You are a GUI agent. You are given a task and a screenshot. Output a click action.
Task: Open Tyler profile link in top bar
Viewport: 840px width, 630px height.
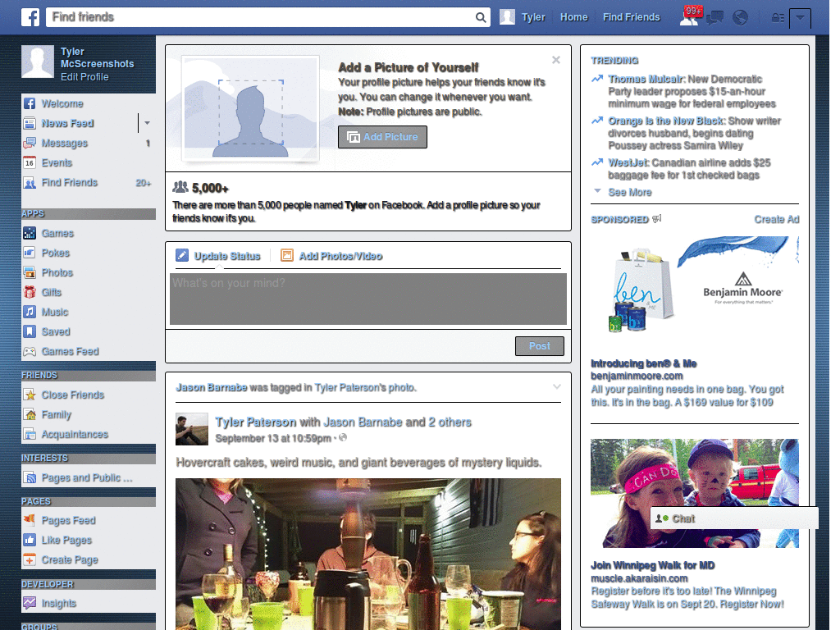pos(533,17)
